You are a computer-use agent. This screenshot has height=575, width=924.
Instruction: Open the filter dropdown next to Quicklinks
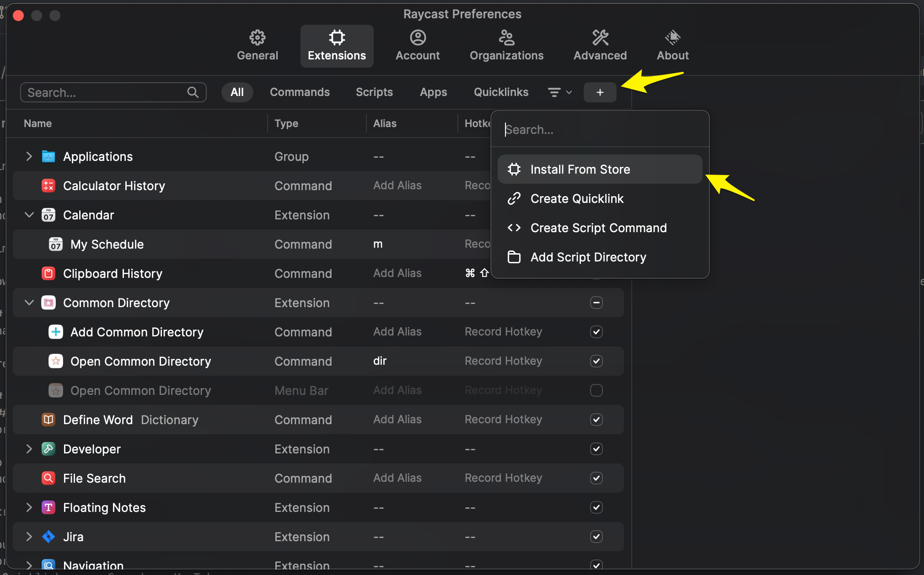click(x=560, y=92)
